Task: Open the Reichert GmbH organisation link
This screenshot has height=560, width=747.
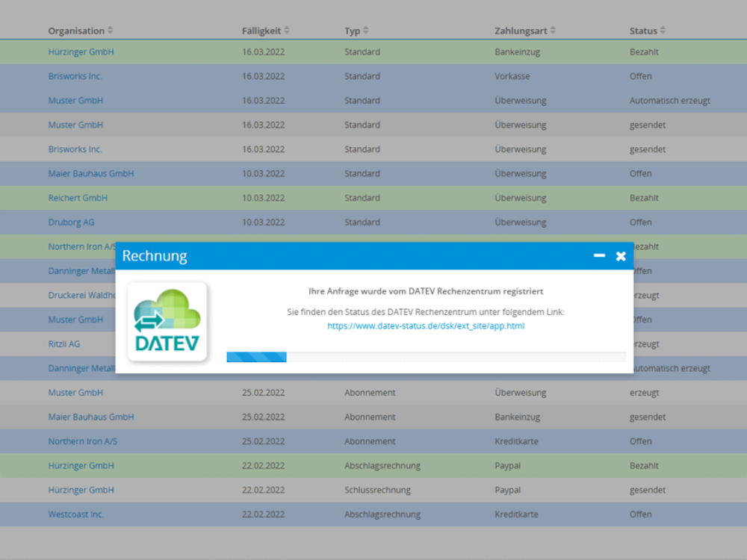Action: (78, 198)
